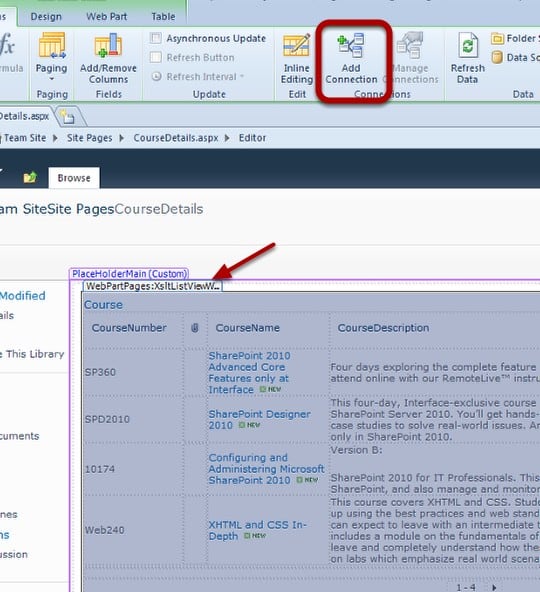Click the Course list title link
This screenshot has width=540, height=592.
click(x=103, y=305)
